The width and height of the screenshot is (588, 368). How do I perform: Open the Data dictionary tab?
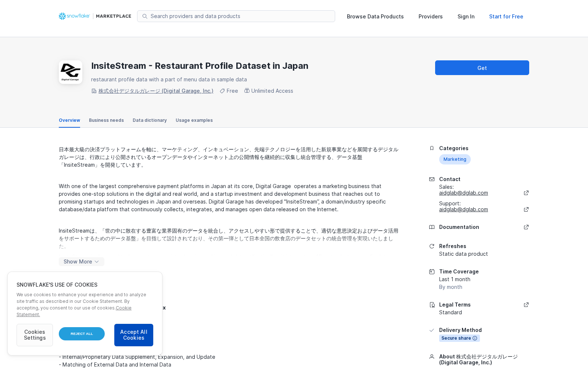[150, 120]
